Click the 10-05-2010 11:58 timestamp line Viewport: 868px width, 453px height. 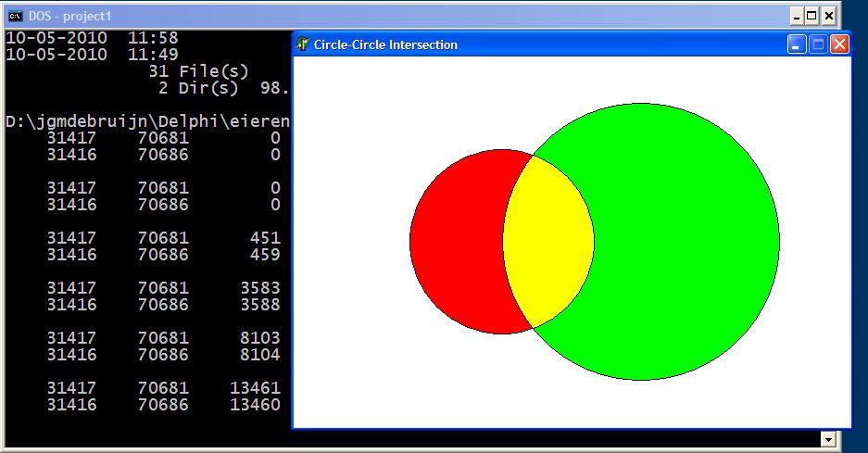coord(93,38)
